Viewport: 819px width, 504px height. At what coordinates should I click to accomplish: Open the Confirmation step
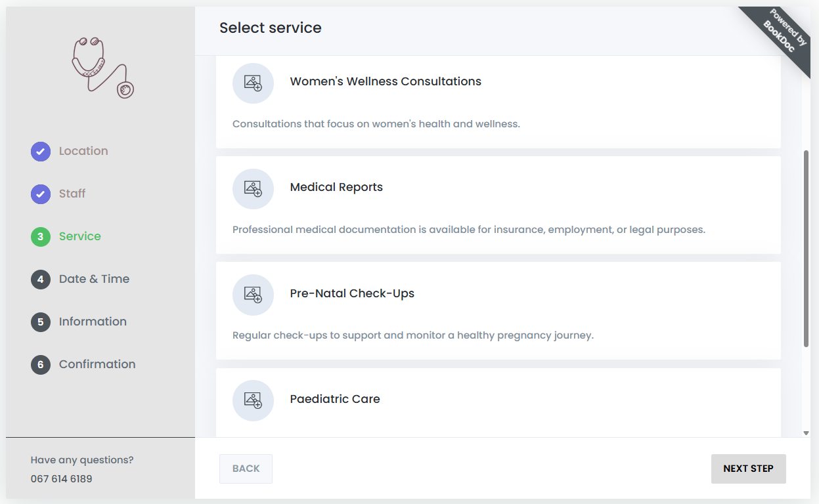coord(97,364)
